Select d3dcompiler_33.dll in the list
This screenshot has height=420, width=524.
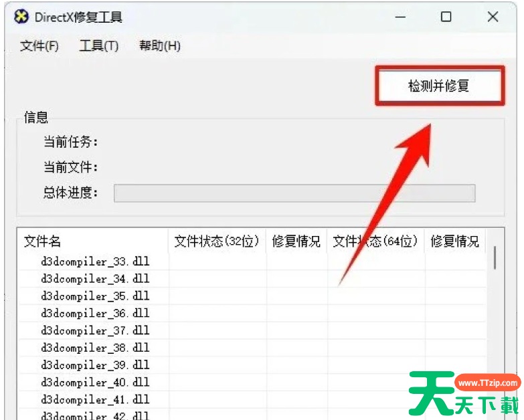[95, 261]
